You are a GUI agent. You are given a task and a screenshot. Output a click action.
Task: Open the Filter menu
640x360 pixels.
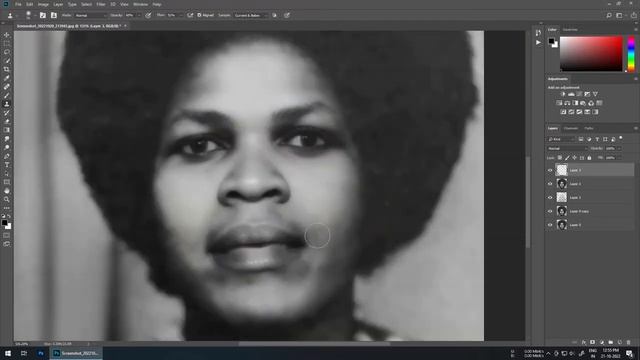pyautogui.click(x=101, y=4)
